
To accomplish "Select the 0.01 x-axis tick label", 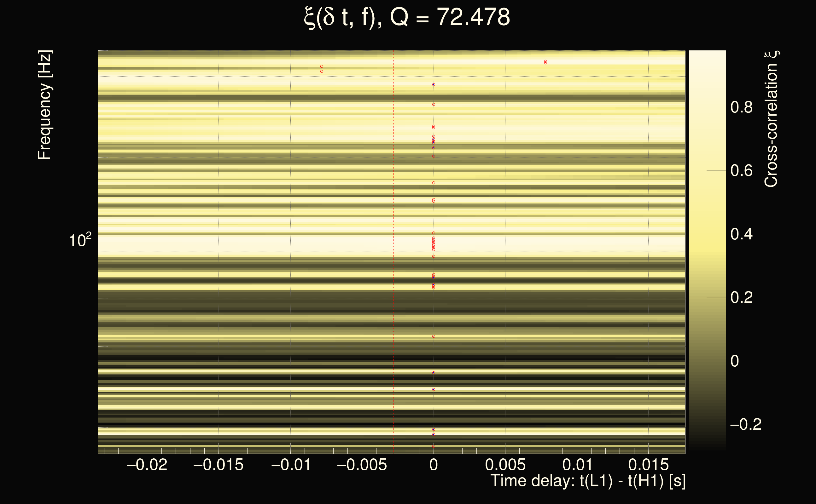I will [x=577, y=465].
